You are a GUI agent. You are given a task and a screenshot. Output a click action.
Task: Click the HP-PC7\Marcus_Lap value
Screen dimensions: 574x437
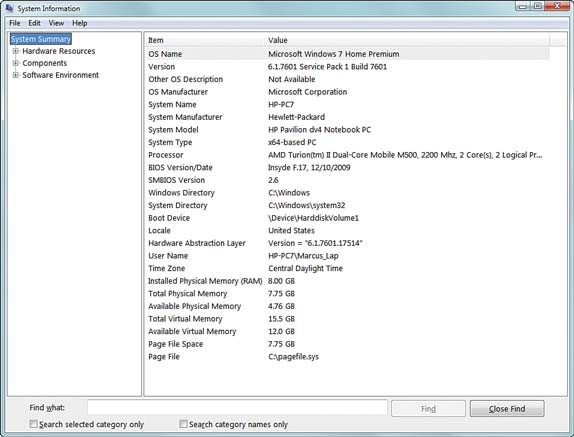[x=303, y=255]
